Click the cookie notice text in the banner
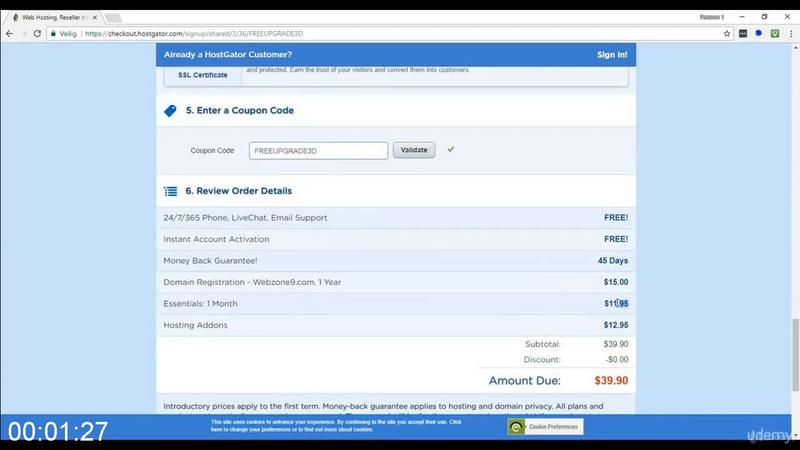Viewport: 800px width, 450px height. coord(336,426)
